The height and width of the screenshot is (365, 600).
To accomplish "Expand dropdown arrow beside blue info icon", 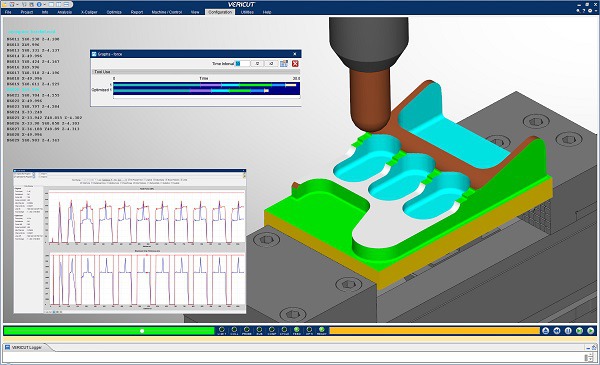I will click(x=44, y=4).
